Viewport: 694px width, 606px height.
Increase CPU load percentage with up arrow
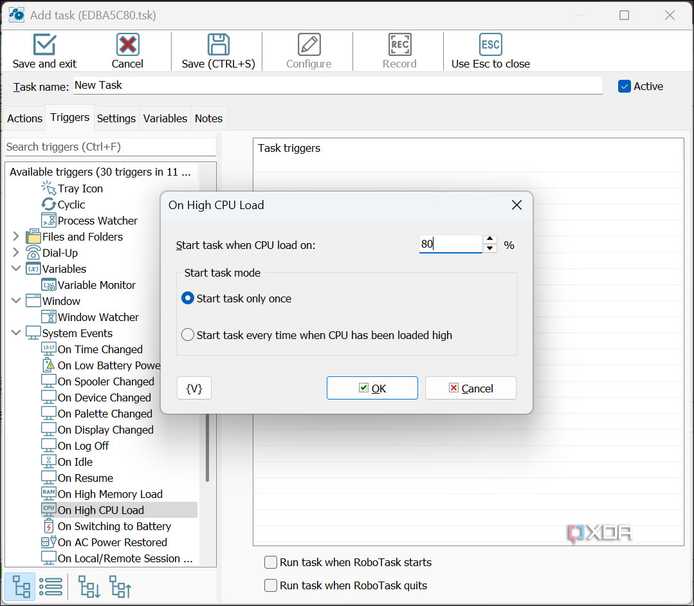click(x=490, y=239)
